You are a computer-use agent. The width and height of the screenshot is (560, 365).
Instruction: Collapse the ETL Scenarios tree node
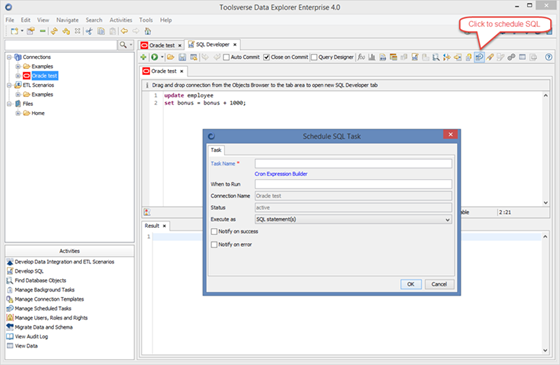coord(9,85)
